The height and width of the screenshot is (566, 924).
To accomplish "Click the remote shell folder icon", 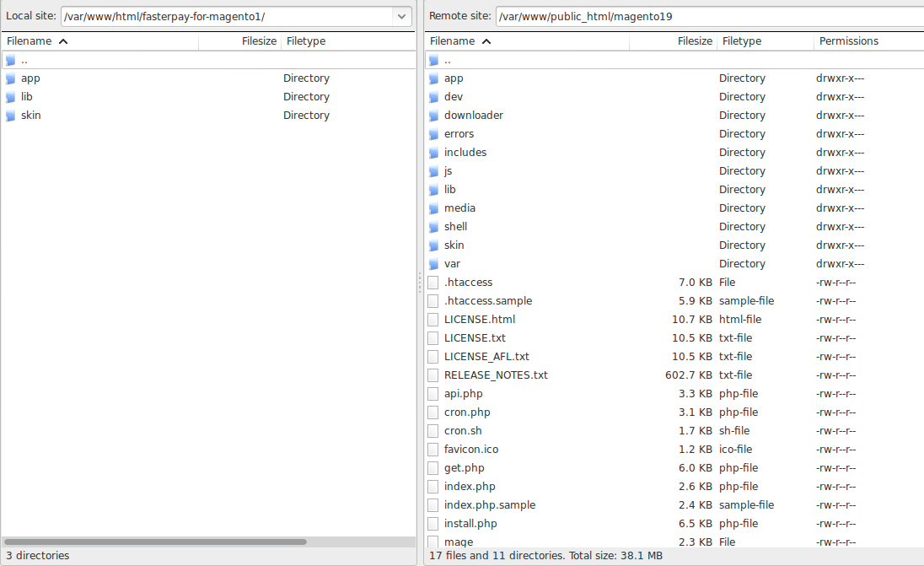I will tap(433, 227).
